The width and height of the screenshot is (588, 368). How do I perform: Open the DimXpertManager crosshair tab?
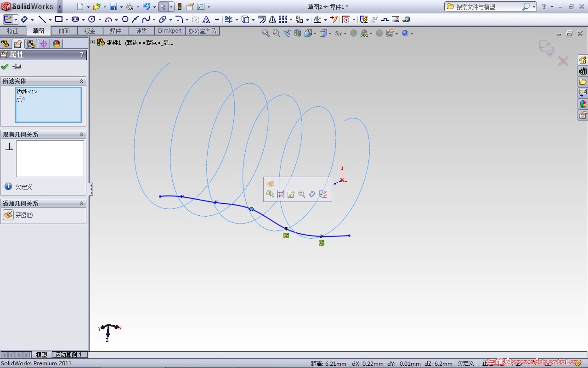(x=44, y=44)
